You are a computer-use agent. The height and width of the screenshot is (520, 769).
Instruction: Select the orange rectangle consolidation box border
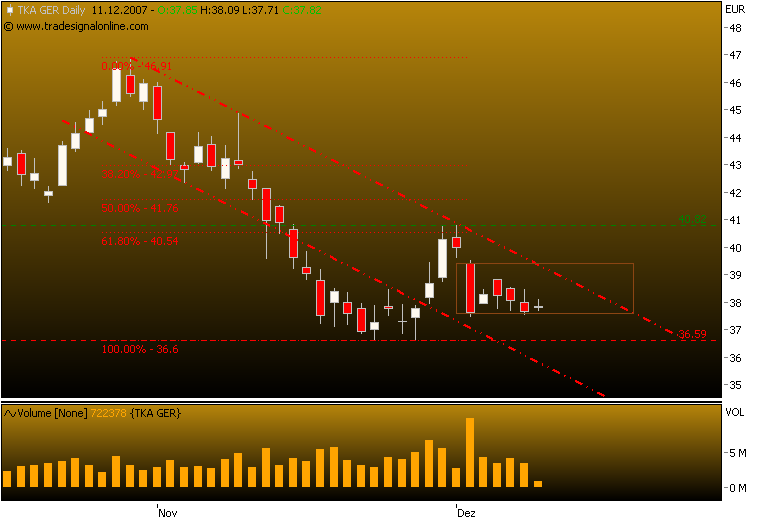coord(545,288)
